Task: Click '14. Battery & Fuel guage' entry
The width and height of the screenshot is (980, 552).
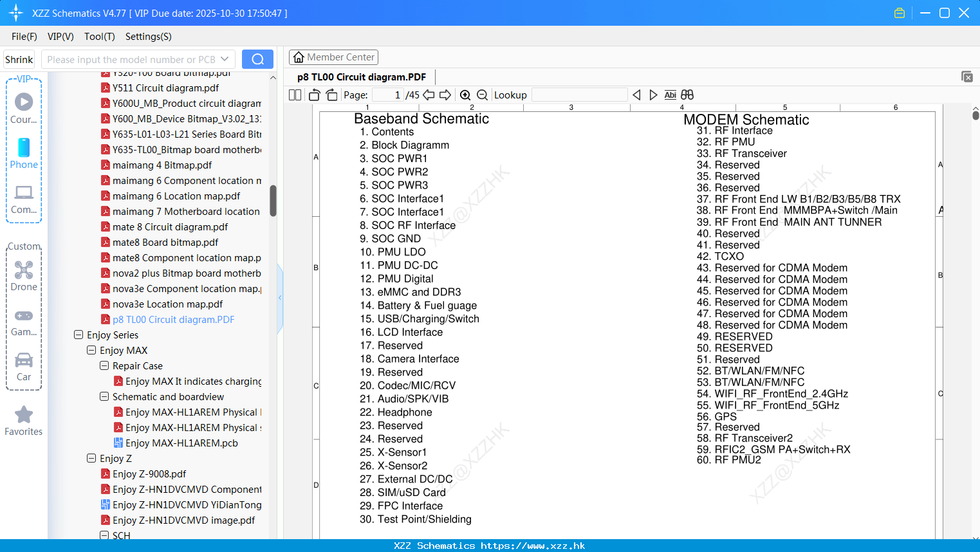Action: [x=418, y=306]
